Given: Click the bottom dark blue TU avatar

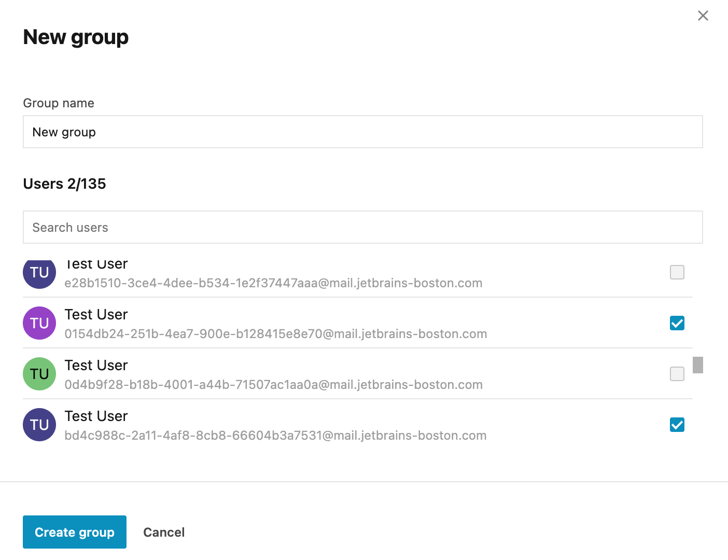Looking at the screenshot, I should click(x=39, y=425).
